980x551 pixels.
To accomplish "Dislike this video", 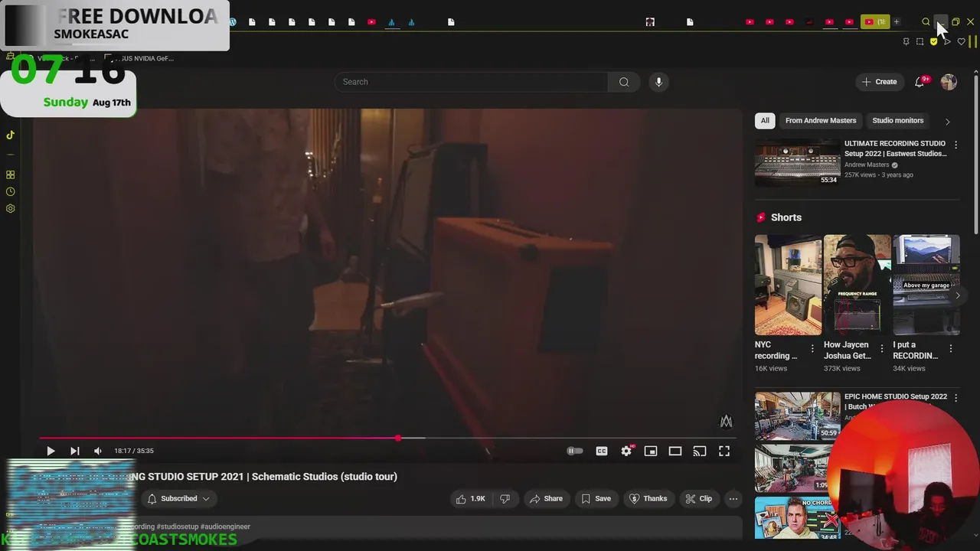I will click(505, 498).
